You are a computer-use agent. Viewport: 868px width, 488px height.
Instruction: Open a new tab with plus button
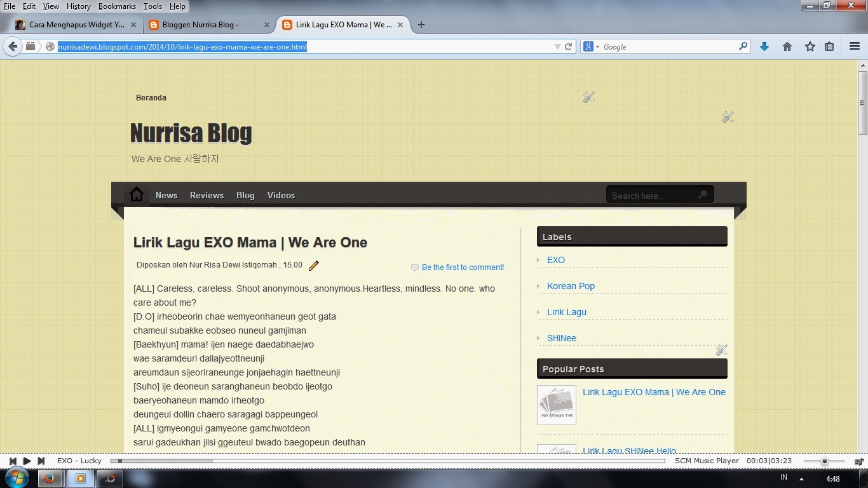[x=421, y=25]
